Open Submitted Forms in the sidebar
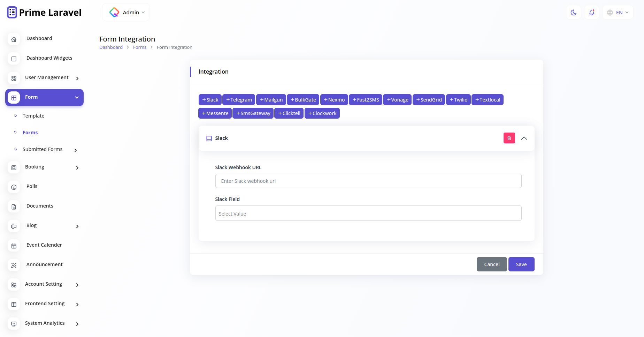This screenshot has height=337, width=644. (x=43, y=149)
